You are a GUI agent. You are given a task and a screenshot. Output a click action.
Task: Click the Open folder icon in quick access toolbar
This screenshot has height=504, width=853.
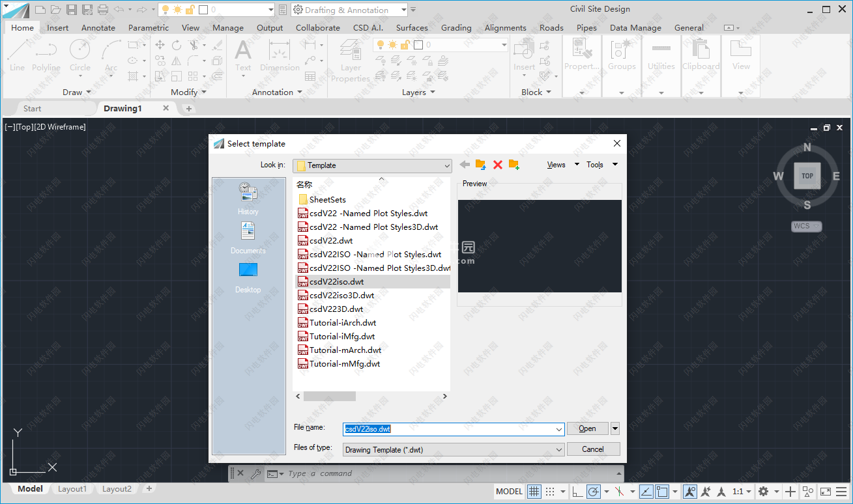(56, 10)
